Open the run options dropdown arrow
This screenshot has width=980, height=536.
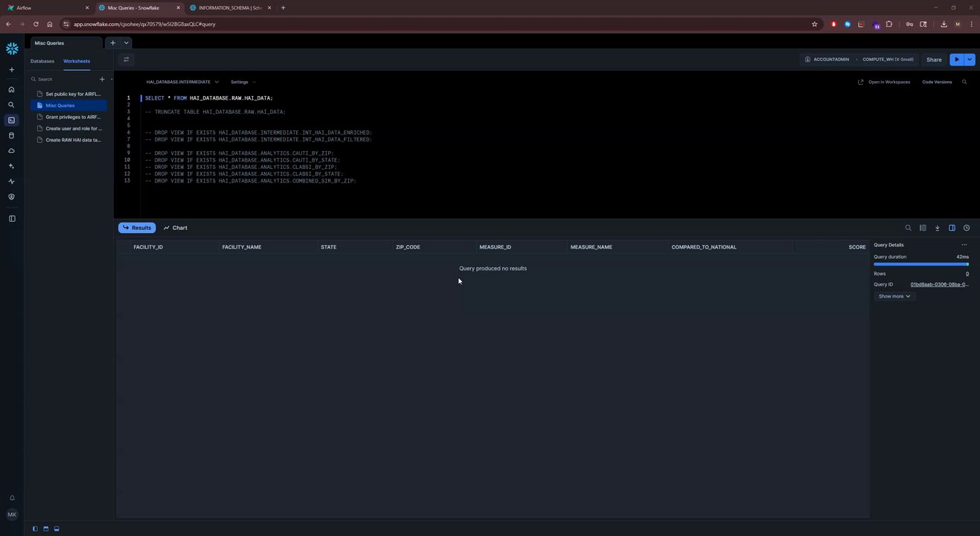[x=969, y=60]
